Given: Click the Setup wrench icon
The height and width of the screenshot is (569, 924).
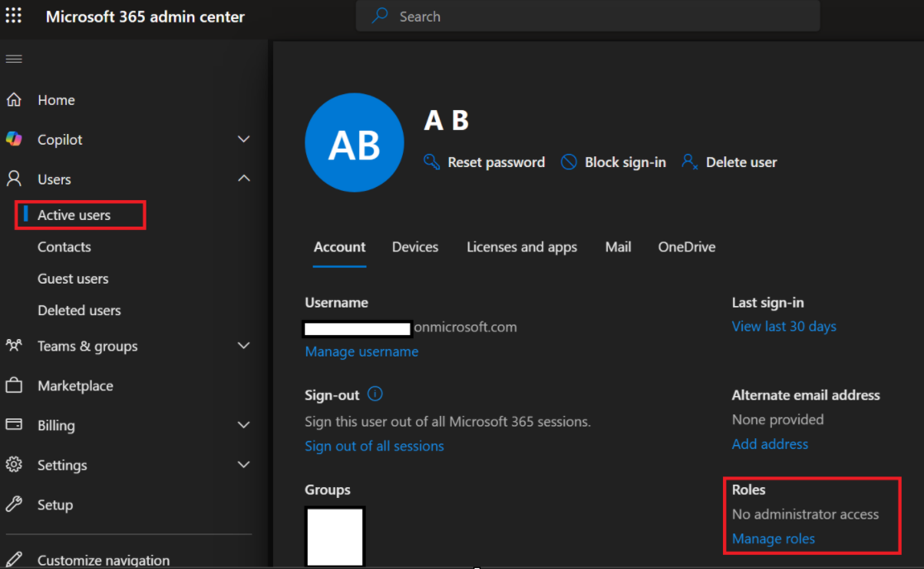Looking at the screenshot, I should pos(14,504).
